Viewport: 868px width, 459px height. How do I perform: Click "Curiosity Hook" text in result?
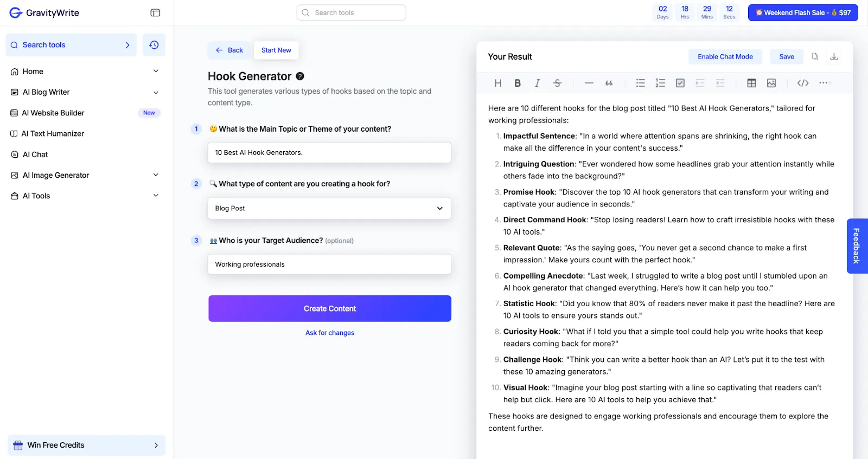[531, 332]
